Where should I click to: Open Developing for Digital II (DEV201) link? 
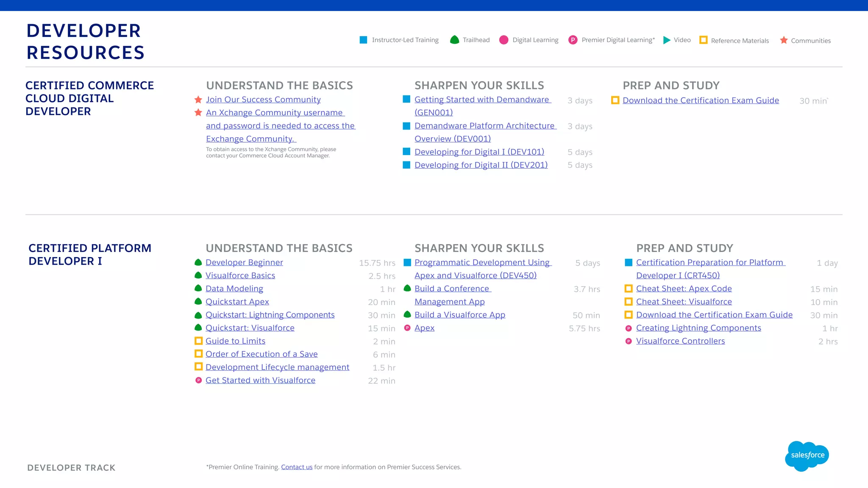[481, 165]
